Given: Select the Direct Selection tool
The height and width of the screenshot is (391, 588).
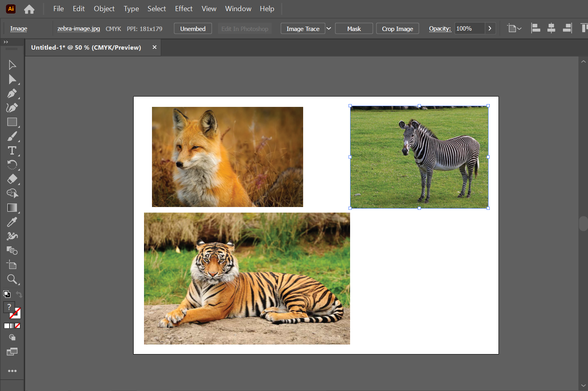Looking at the screenshot, I should pos(12,79).
